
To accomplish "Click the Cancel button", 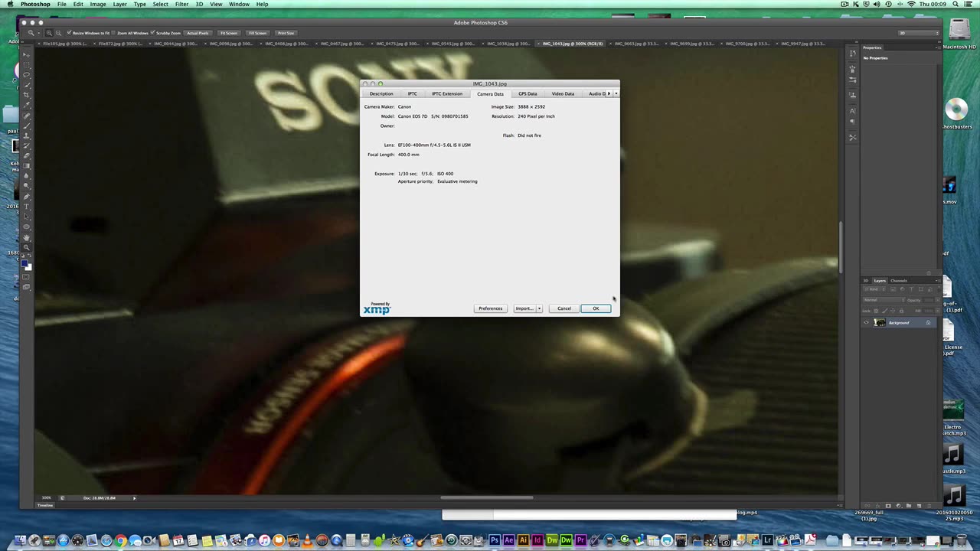I will click(564, 308).
